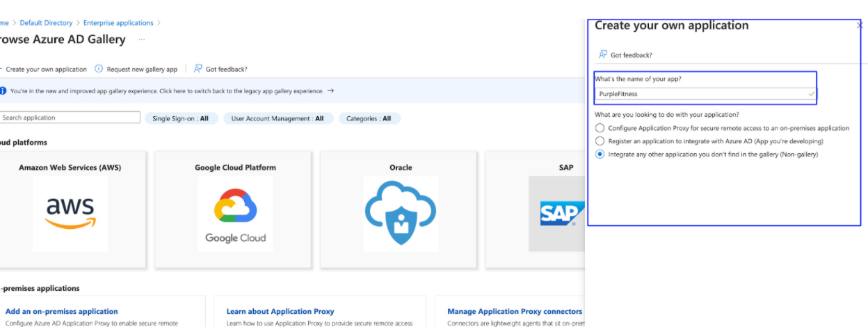Go to Enterprise applications breadcrumb
This screenshot has height=327, width=868.
[118, 23]
